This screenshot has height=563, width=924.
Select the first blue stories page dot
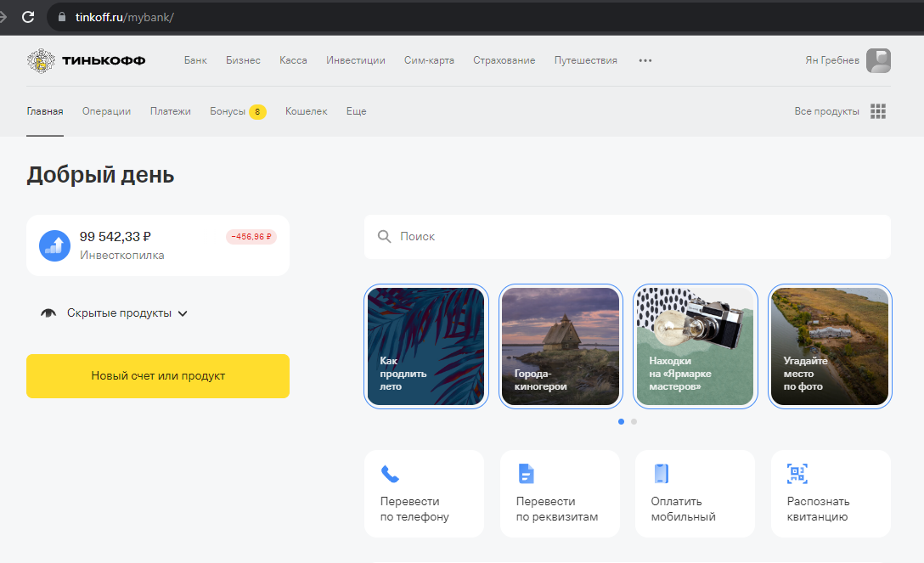[621, 422]
